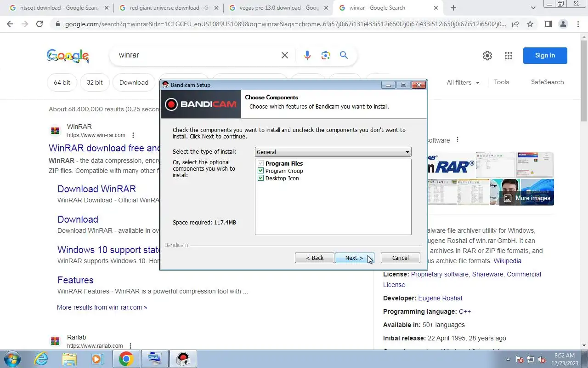Open the C++ programming language link
The width and height of the screenshot is (588, 368).
[465, 311]
